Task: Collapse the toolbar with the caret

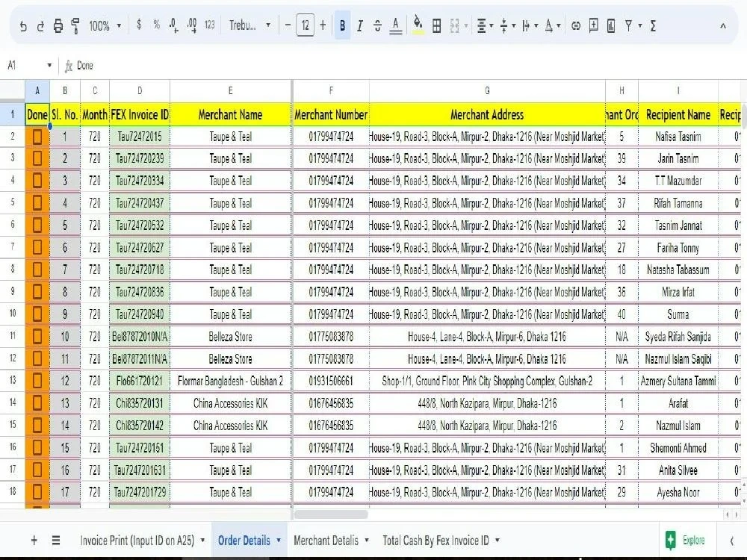Action: (x=722, y=26)
